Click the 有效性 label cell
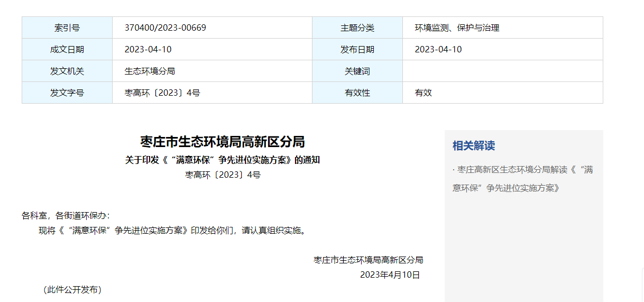The height and width of the screenshot is (302, 644). pos(357,93)
